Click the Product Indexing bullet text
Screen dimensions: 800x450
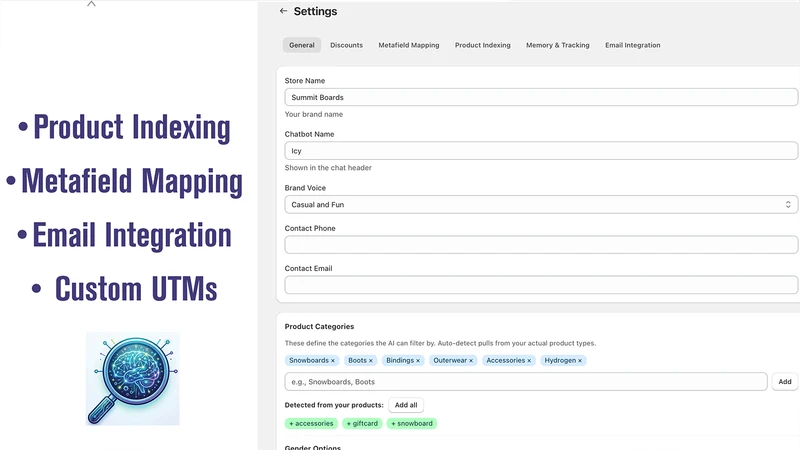pos(132,127)
